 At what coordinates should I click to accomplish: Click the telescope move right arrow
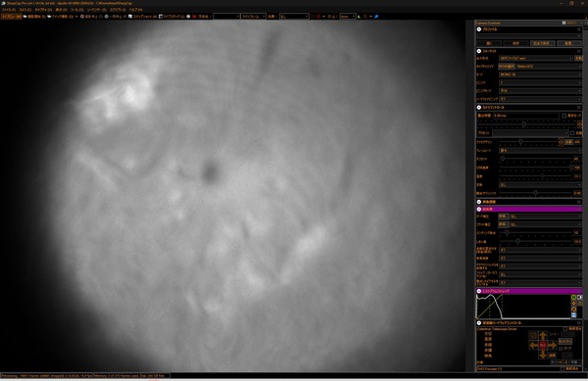coord(552,345)
